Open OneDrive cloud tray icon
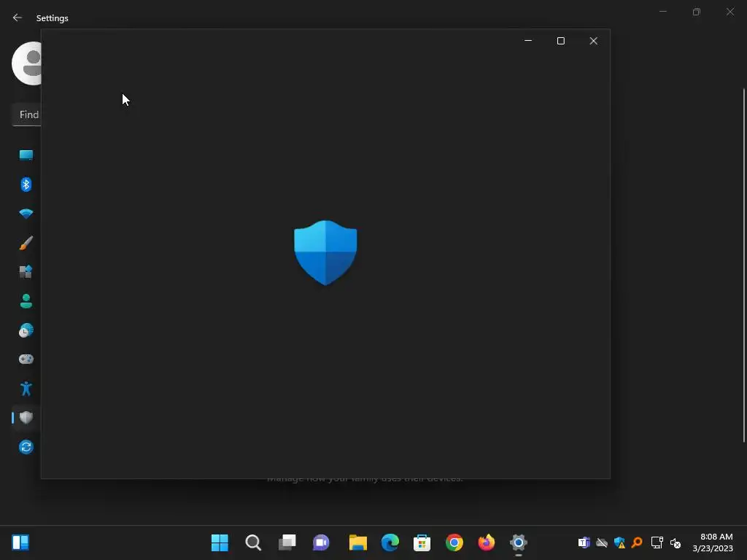The image size is (747, 560). (602, 542)
